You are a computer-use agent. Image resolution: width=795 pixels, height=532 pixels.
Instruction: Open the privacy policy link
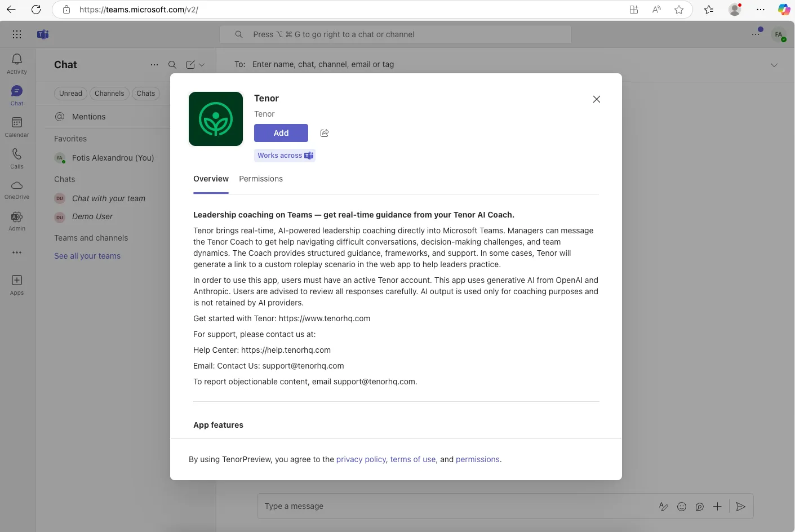[x=361, y=459]
